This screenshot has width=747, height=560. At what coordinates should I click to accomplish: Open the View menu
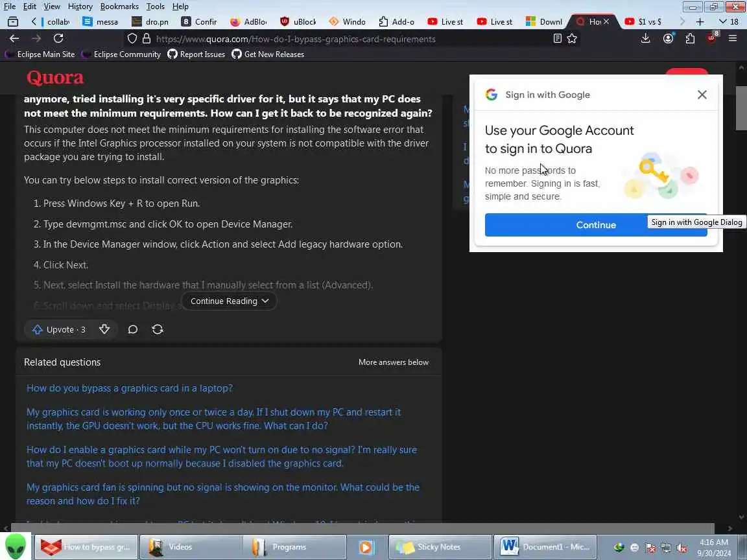tap(52, 6)
